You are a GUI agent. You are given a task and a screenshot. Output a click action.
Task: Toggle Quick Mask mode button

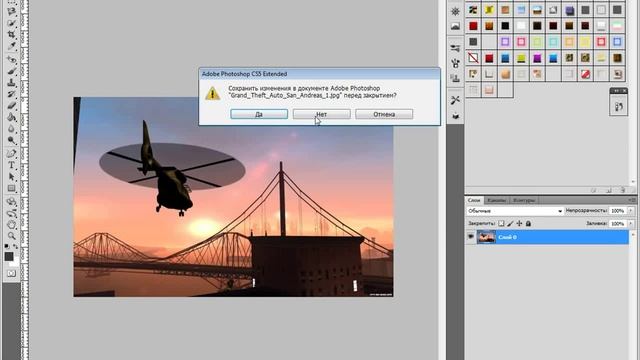11,273
